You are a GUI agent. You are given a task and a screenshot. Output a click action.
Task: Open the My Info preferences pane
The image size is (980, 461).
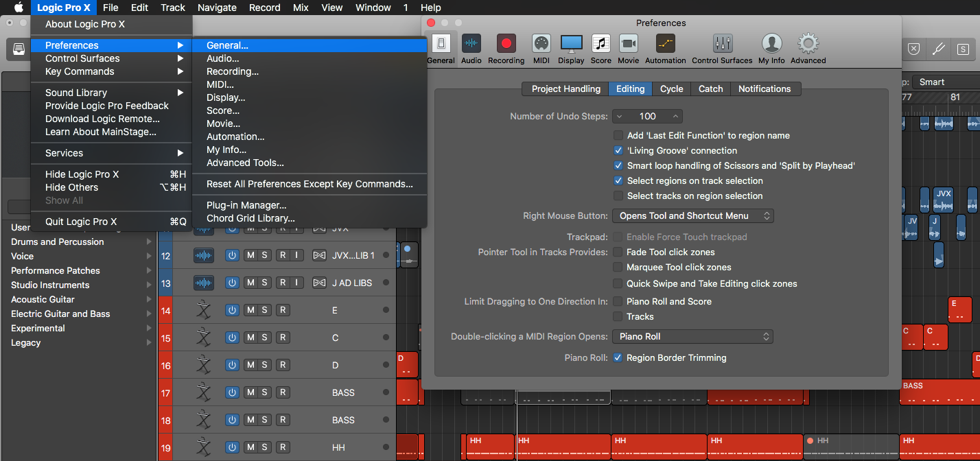[771, 48]
